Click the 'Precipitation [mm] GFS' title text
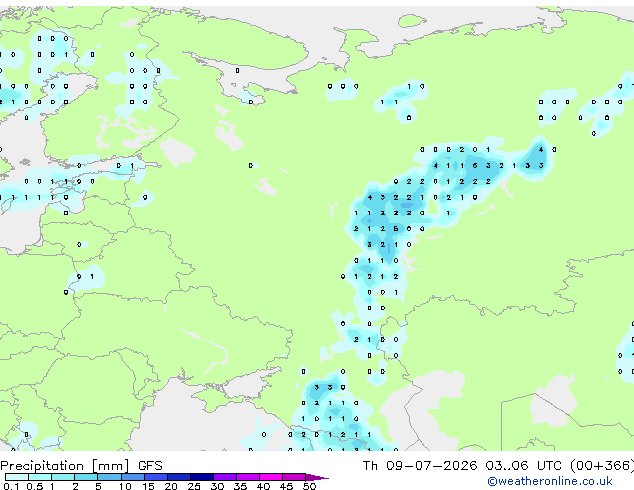The height and width of the screenshot is (490, 634). click(81, 466)
